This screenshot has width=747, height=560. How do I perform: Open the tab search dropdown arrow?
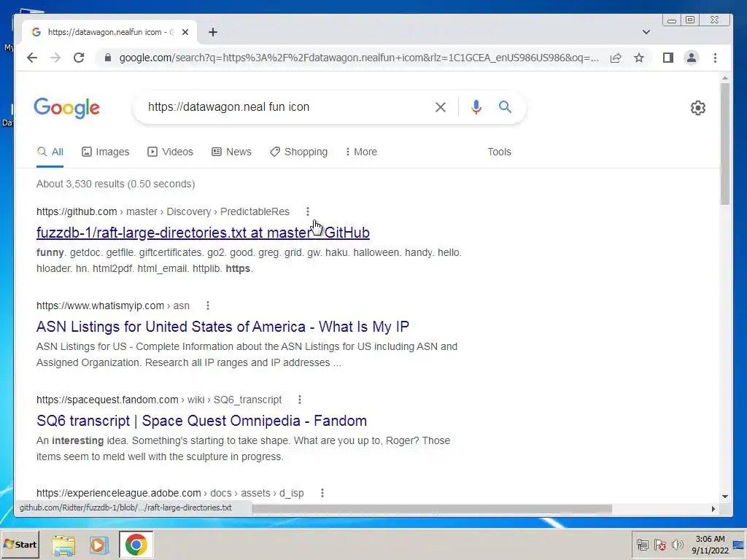tap(646, 32)
